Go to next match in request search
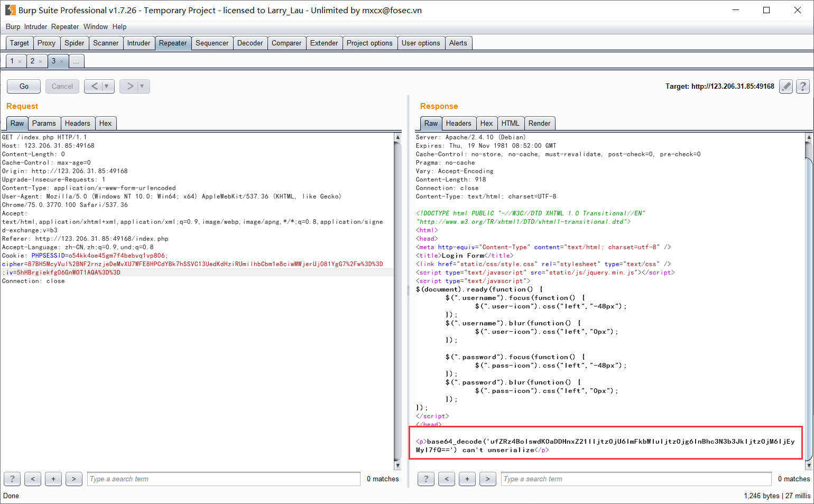 click(x=74, y=479)
